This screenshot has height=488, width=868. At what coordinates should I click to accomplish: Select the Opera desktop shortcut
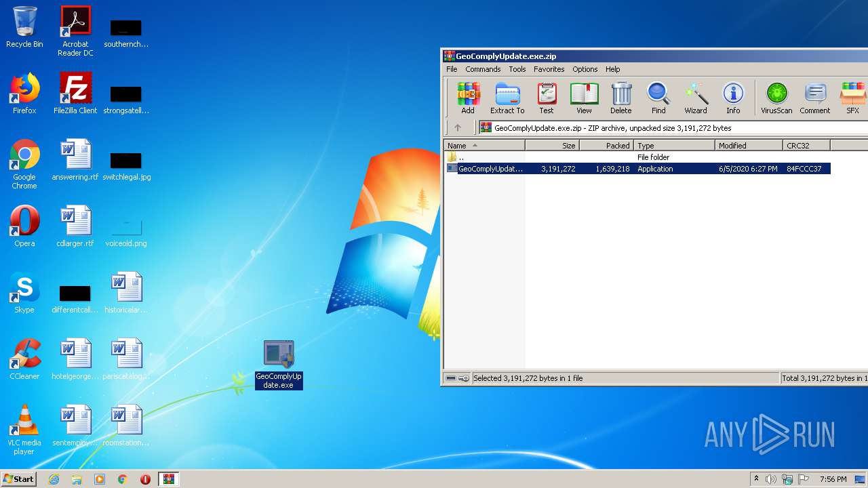[24, 226]
